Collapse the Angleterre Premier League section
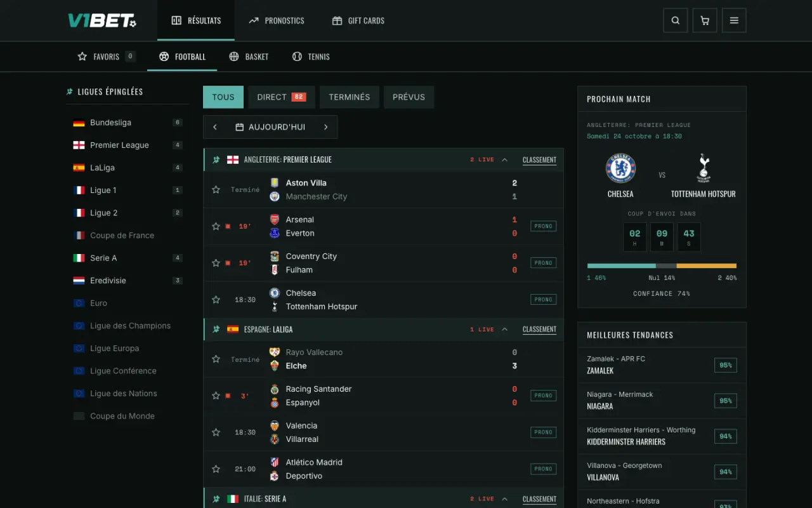Screen dimensions: 812x508 pyautogui.click(x=505, y=159)
